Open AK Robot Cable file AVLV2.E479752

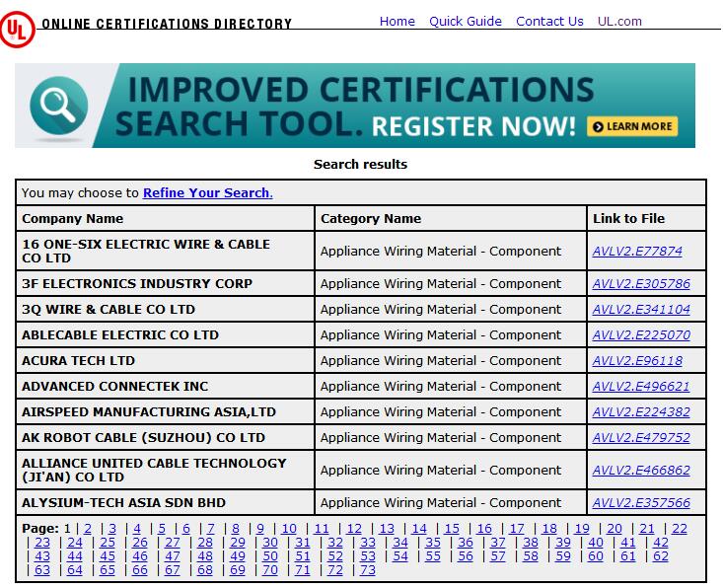click(x=641, y=438)
